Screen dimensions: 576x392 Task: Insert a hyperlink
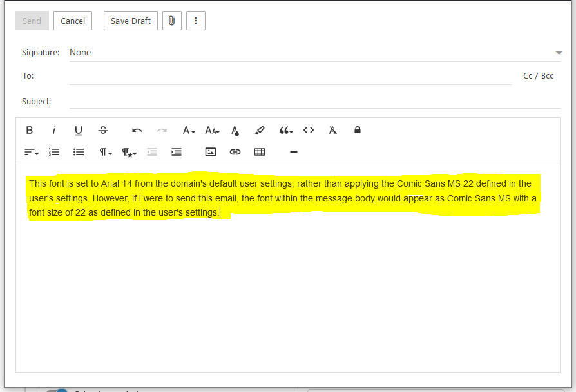[x=235, y=152]
